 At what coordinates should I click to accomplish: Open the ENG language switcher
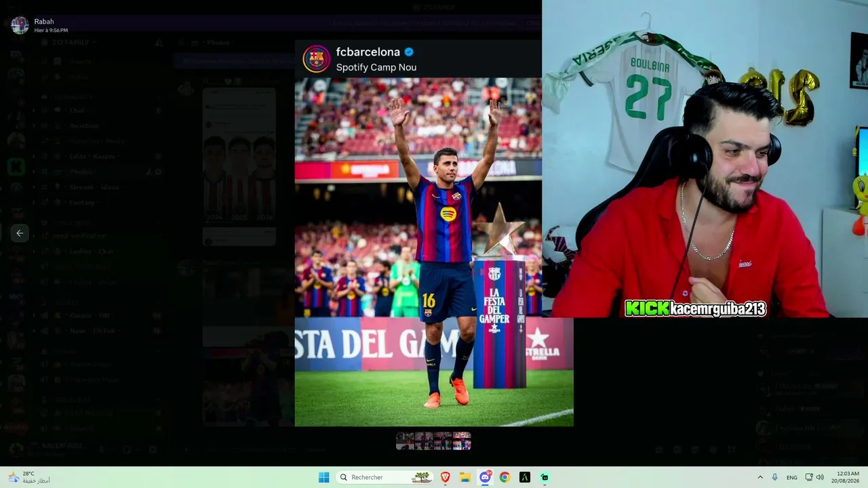point(792,477)
